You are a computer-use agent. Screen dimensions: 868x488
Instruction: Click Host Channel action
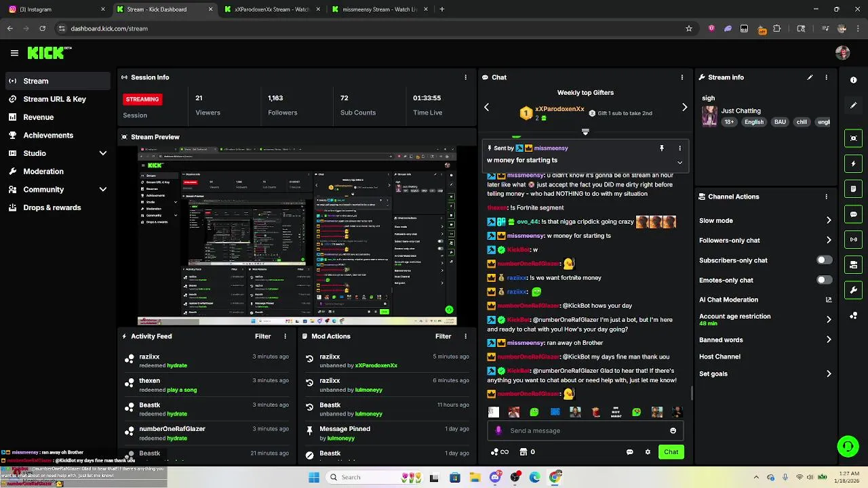pyautogui.click(x=719, y=357)
